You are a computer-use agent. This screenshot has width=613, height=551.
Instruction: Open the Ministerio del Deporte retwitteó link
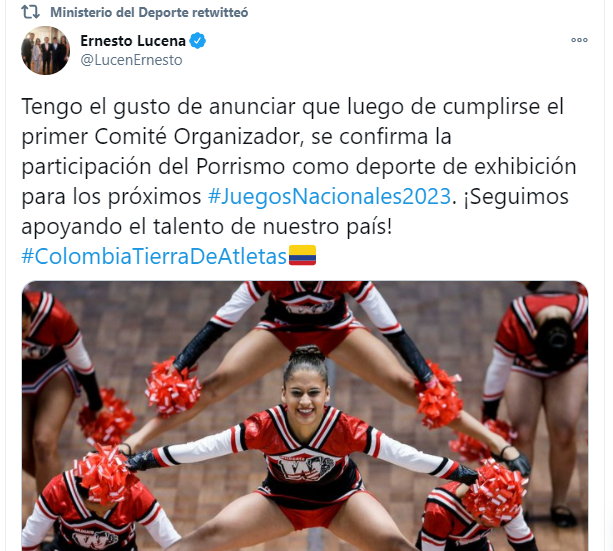pos(149,13)
